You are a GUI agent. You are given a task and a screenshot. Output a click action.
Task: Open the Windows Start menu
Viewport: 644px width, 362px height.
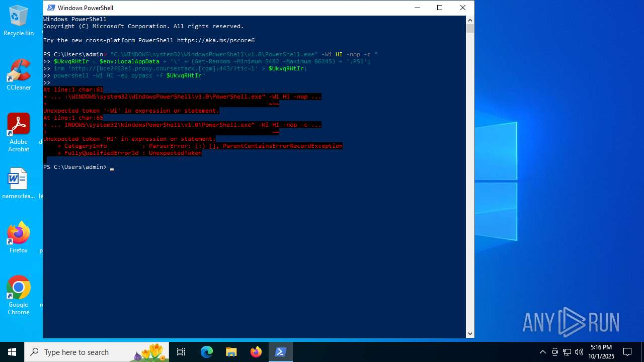click(12, 352)
